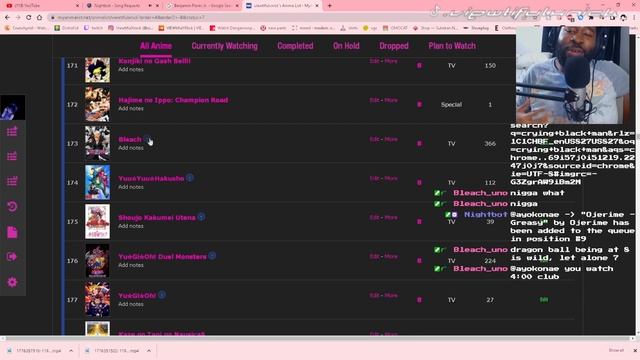Switch to Nightbot Song Requests browser tab
The height and width of the screenshot is (360, 640).
click(x=121, y=6)
